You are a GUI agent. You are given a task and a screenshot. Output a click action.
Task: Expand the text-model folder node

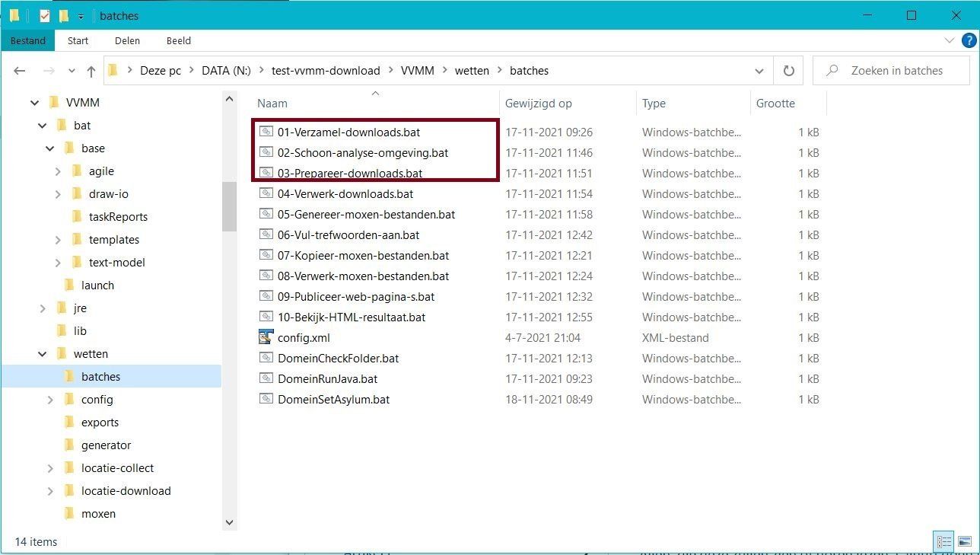coord(58,262)
